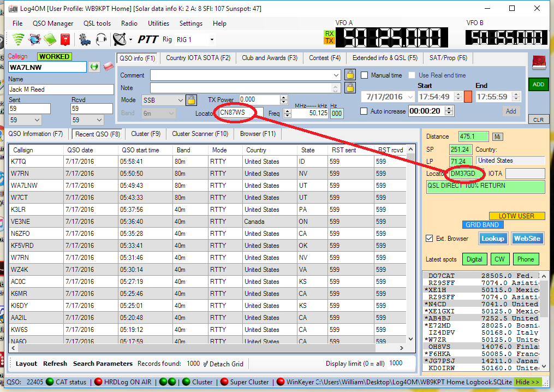Viewport: 554px width, 392px height.
Task: Check the Use Real end time box
Action: (x=412, y=75)
